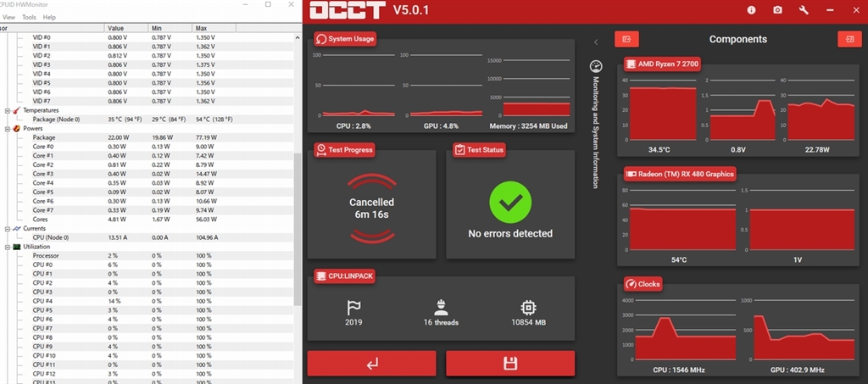Screen dimensions: 868x384
Task: Maximize the HWMonitor window
Action: point(268,4)
